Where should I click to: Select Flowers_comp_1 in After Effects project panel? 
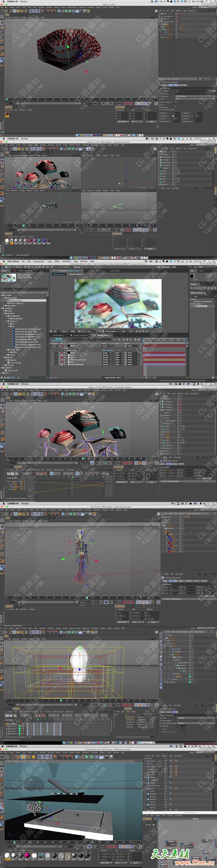[16, 301]
